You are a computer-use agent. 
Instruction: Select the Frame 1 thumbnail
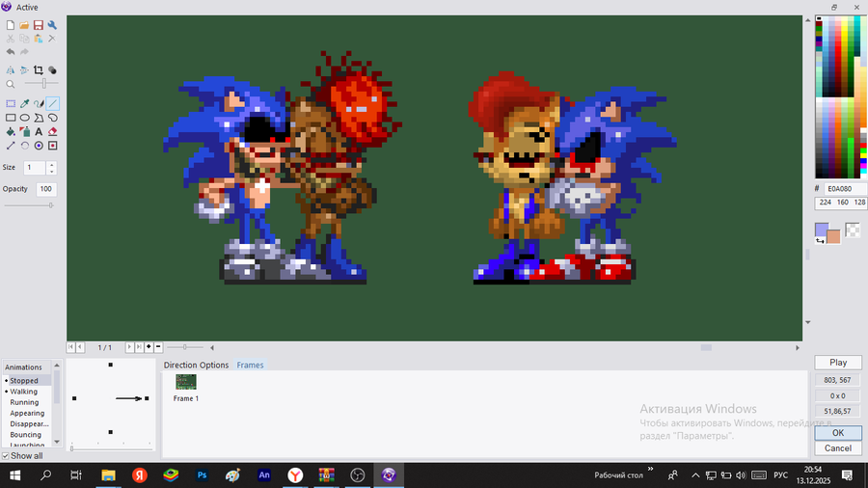(186, 382)
